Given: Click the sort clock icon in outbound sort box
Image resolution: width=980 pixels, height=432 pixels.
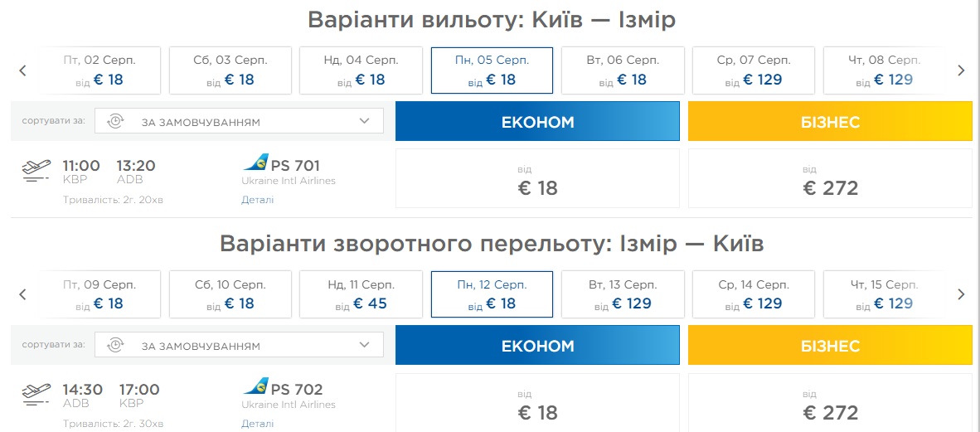Looking at the screenshot, I should pyautogui.click(x=115, y=122).
